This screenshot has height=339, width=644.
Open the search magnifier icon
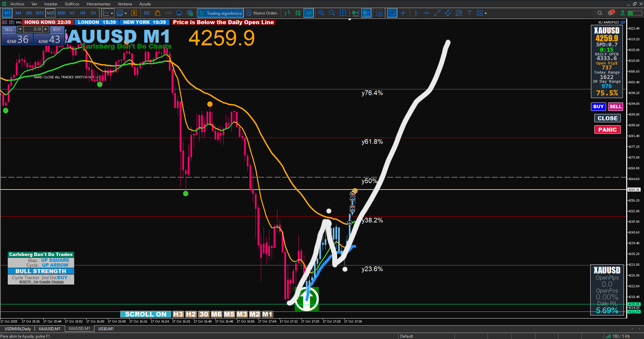pos(600,13)
